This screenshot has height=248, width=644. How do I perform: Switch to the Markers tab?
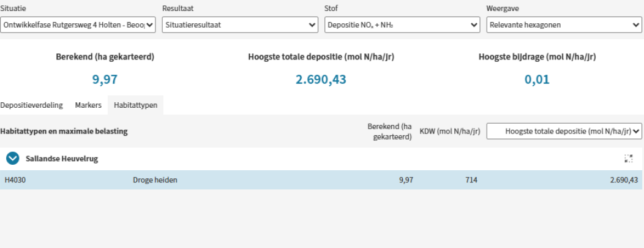click(x=88, y=105)
